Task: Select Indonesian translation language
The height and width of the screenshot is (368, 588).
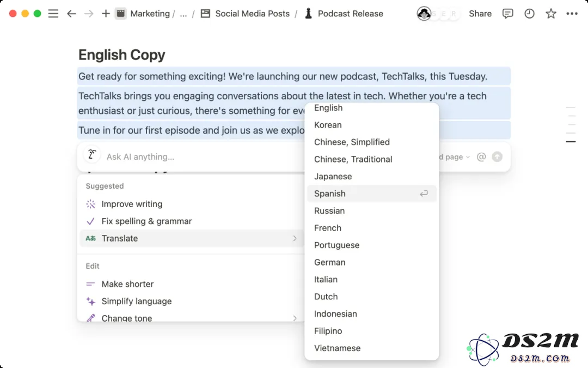Action: click(372, 314)
